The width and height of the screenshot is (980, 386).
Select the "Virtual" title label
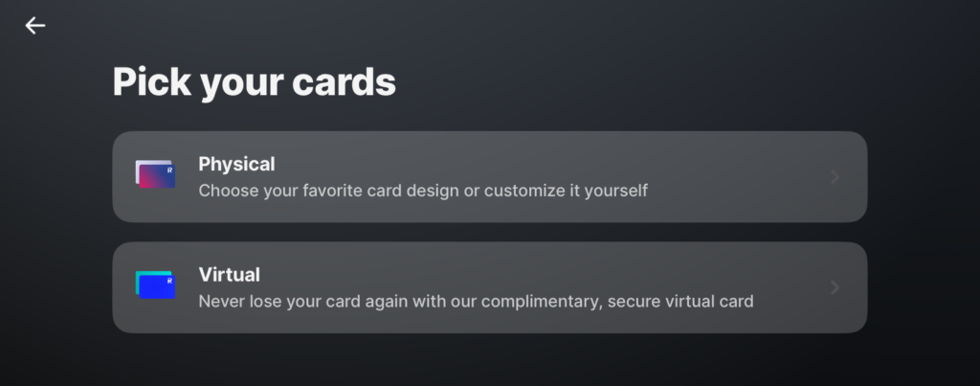(x=229, y=274)
